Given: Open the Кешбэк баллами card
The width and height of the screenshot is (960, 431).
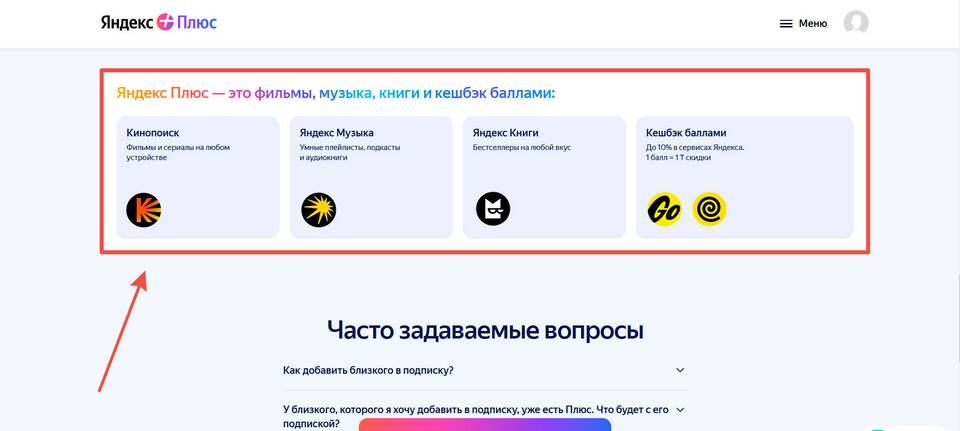Looking at the screenshot, I should click(x=744, y=177).
